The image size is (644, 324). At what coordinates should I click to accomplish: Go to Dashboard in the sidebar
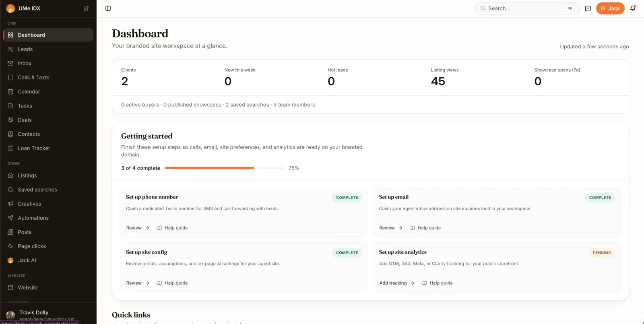[x=48, y=35]
